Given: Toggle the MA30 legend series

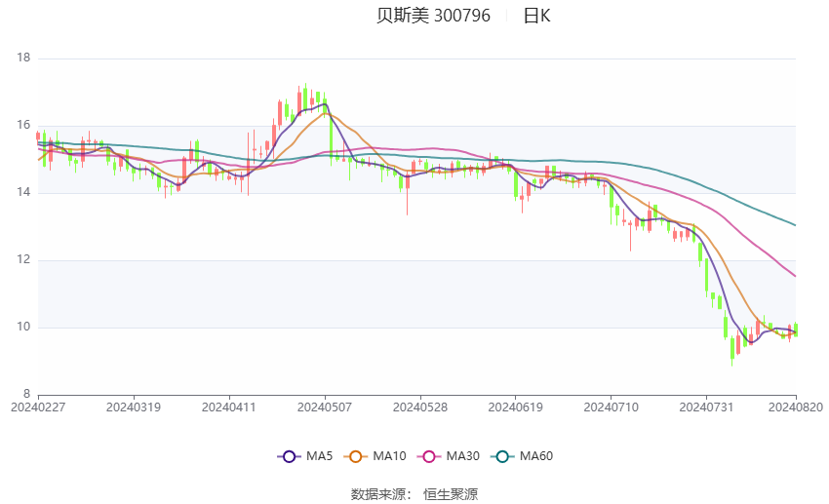Looking at the screenshot, I should click(449, 456).
